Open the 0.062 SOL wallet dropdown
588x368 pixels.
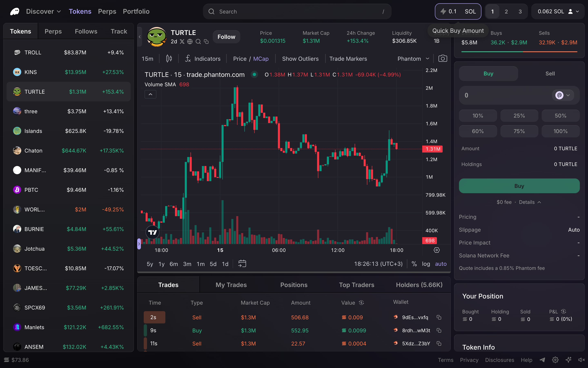tap(558, 11)
